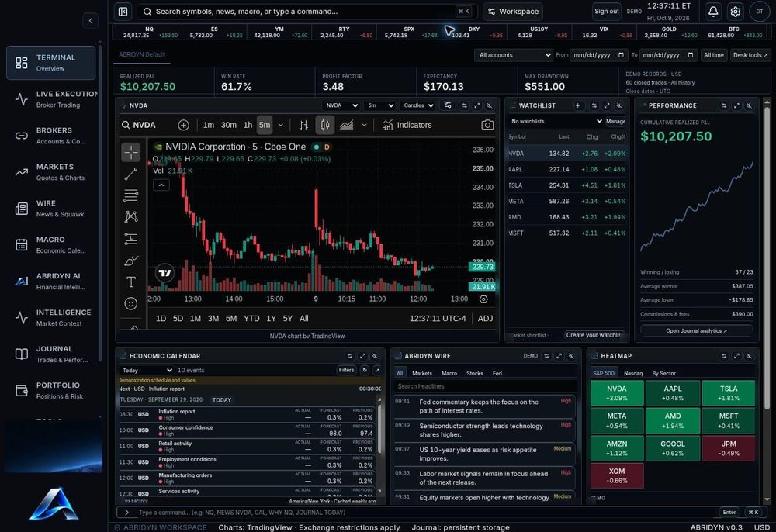
Task: Open the Candles chart type dropdown
Action: [x=418, y=105]
